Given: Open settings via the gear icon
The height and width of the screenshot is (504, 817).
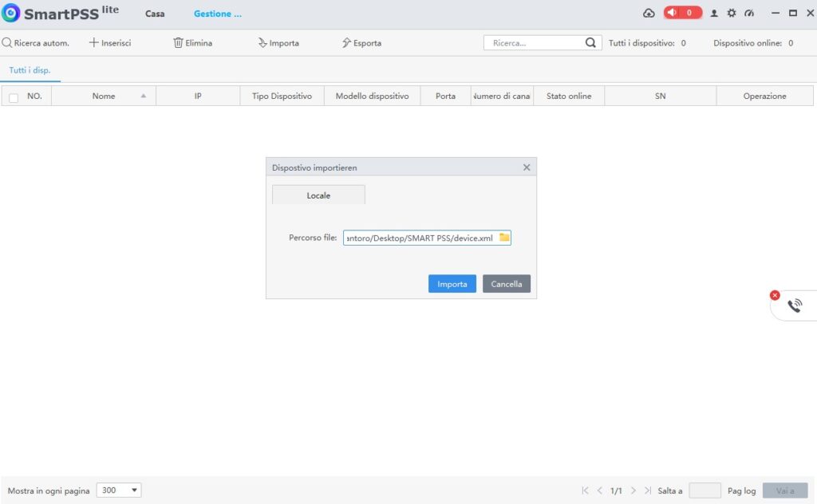Looking at the screenshot, I should tap(731, 14).
